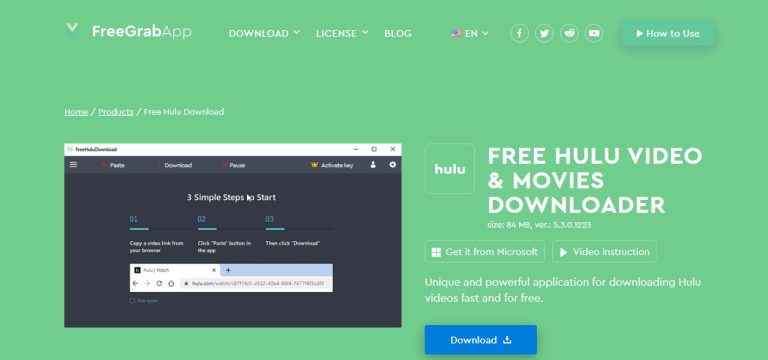The image size is (768, 360).
Task: Click the blue Download button
Action: [x=480, y=340]
